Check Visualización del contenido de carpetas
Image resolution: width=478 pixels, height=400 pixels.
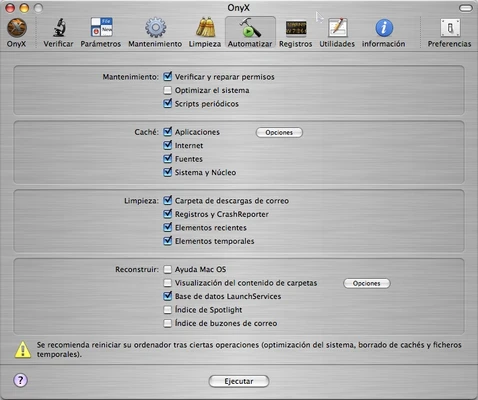pyautogui.click(x=168, y=283)
